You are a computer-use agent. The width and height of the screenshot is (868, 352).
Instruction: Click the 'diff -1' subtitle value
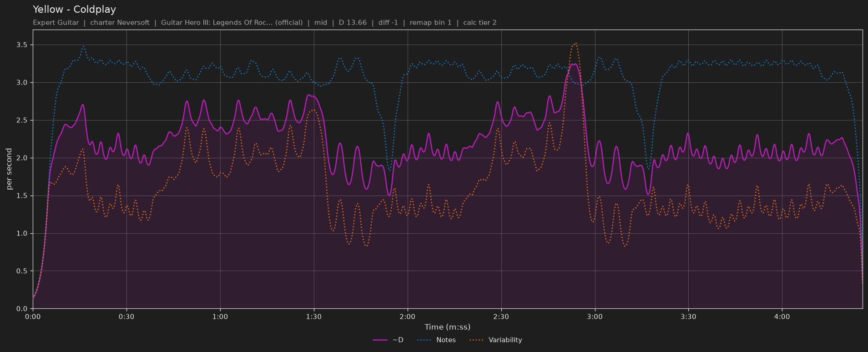pyautogui.click(x=388, y=23)
